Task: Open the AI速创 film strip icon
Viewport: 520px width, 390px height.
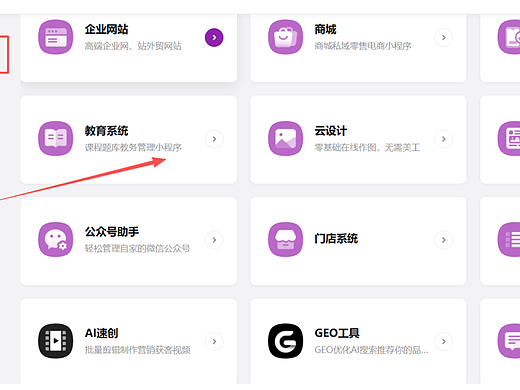Action: click(56, 341)
